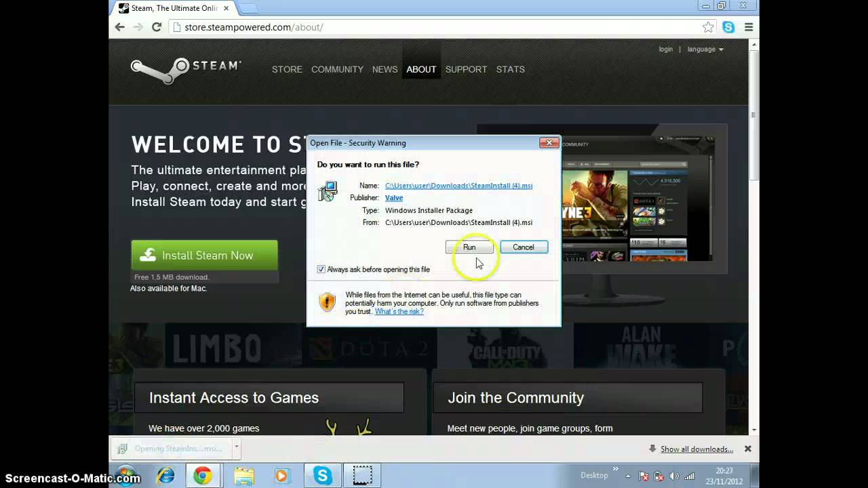The width and height of the screenshot is (868, 488).
Task: Click the Steam screenshot thumbnail on monitor
Action: coord(637,200)
